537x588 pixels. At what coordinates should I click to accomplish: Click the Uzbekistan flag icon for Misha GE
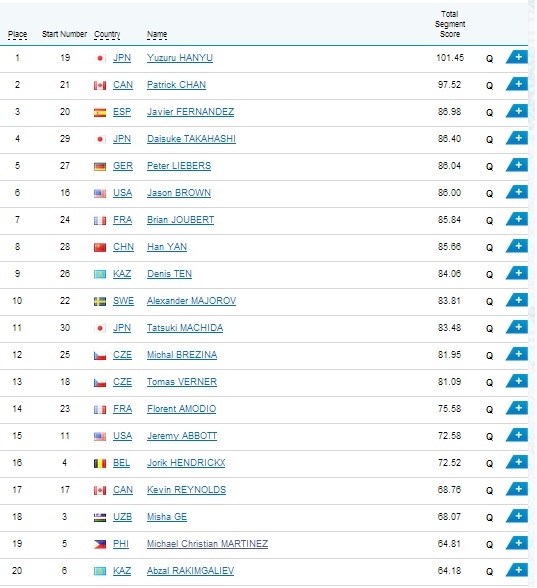(x=100, y=517)
